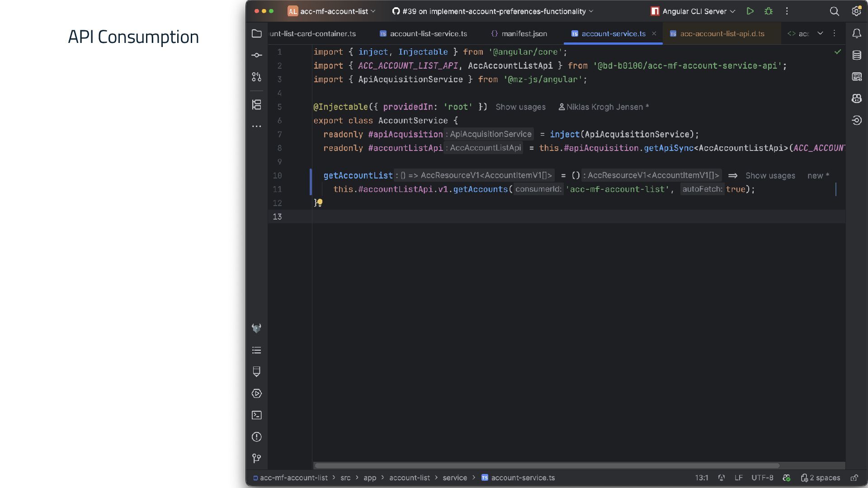Open the Database tool window icon

coord(856,55)
